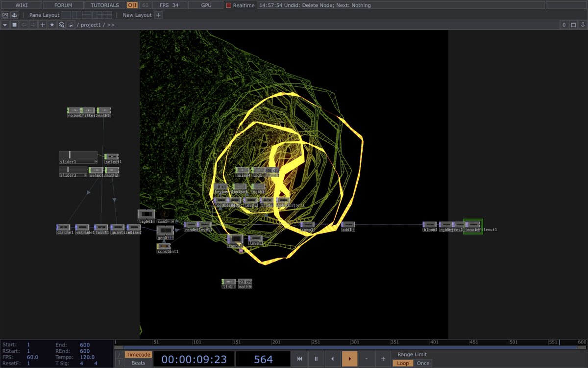This screenshot has width=588, height=368.
Task: Toggle the O|I power button
Action: tap(132, 5)
